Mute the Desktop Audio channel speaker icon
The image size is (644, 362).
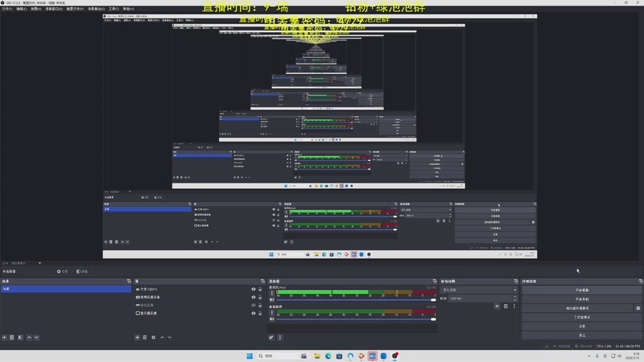(271, 319)
